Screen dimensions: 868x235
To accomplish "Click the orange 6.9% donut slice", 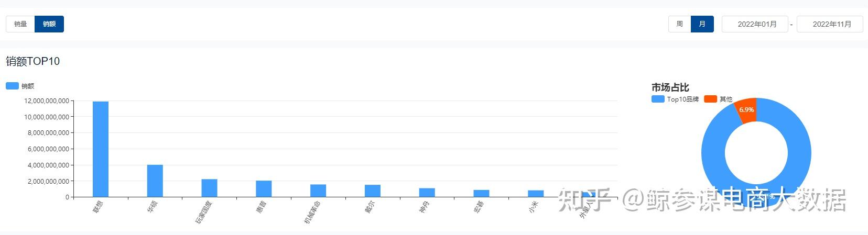I will click(x=747, y=109).
